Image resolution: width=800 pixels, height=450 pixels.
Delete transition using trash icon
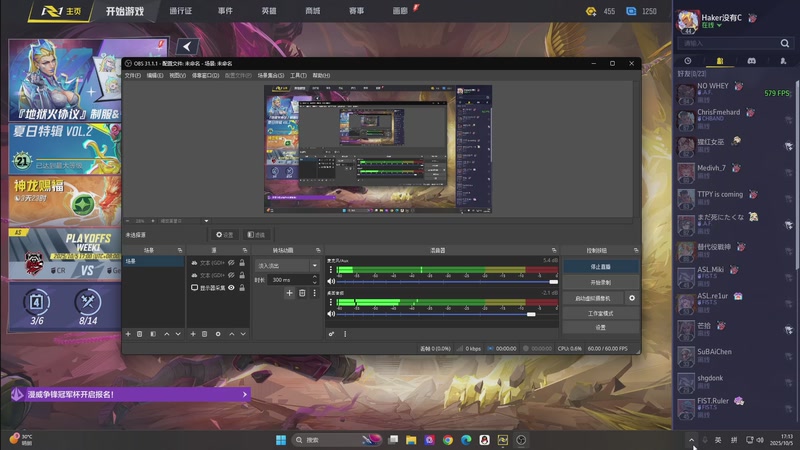(303, 293)
